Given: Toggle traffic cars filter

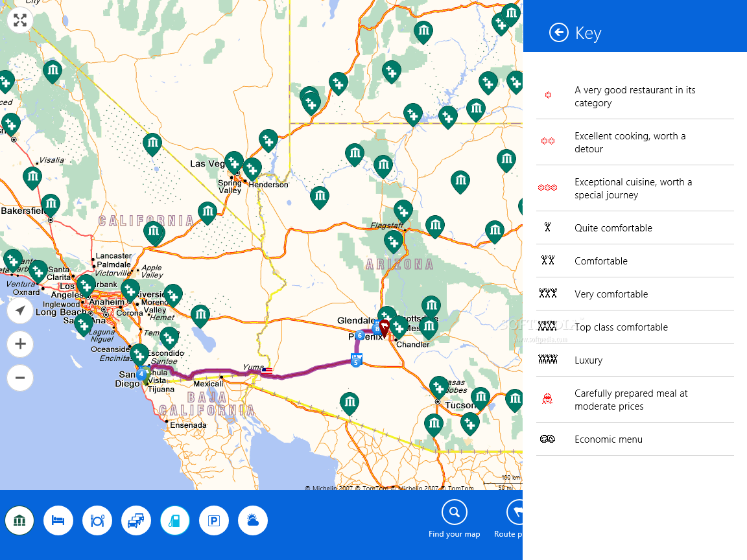Looking at the screenshot, I should click(136, 520).
